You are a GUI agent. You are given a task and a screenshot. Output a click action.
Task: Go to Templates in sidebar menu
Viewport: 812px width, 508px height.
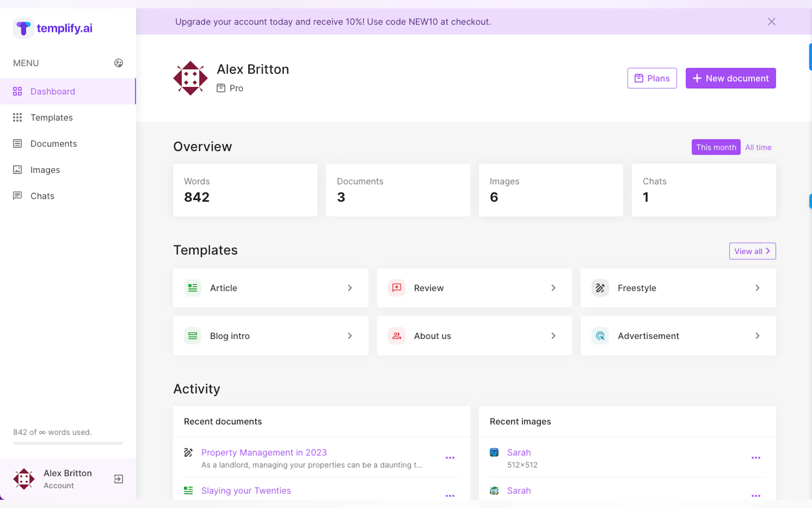click(x=51, y=118)
